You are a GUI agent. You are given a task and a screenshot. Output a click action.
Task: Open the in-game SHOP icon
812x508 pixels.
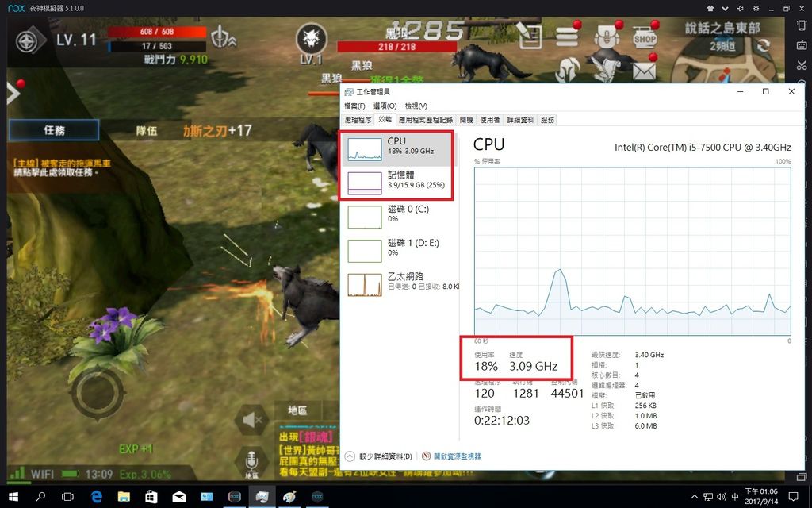point(645,37)
